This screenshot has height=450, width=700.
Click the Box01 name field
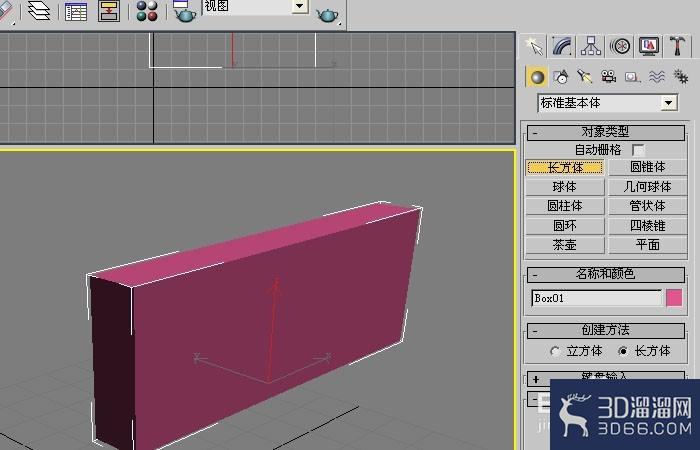(x=596, y=298)
